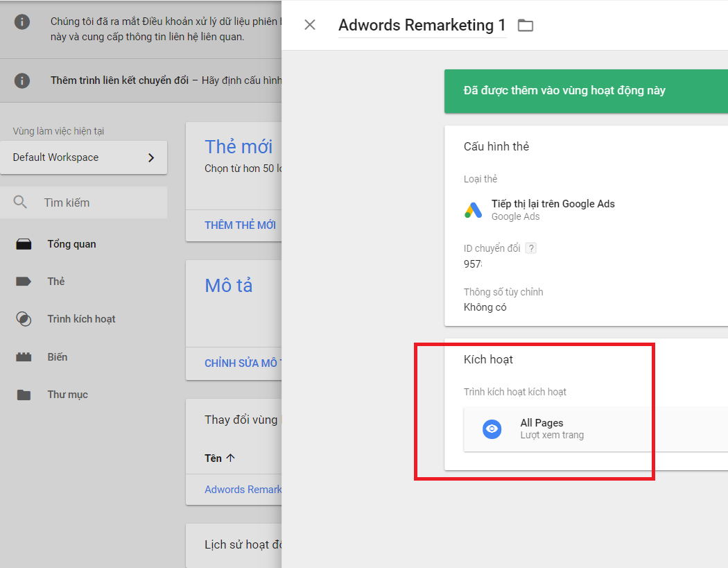Click the CHỈNH SỬA MÔ TẢ link
The height and width of the screenshot is (568, 728).
point(243,363)
